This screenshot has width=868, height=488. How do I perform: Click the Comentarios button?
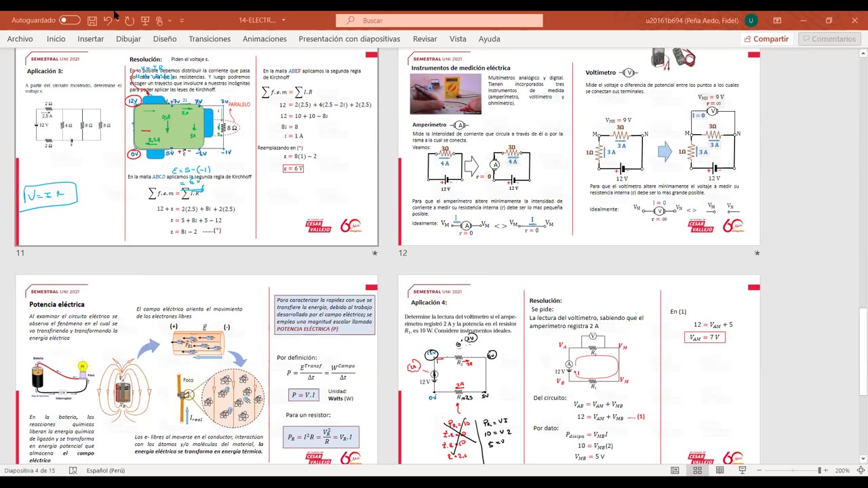pyautogui.click(x=829, y=39)
